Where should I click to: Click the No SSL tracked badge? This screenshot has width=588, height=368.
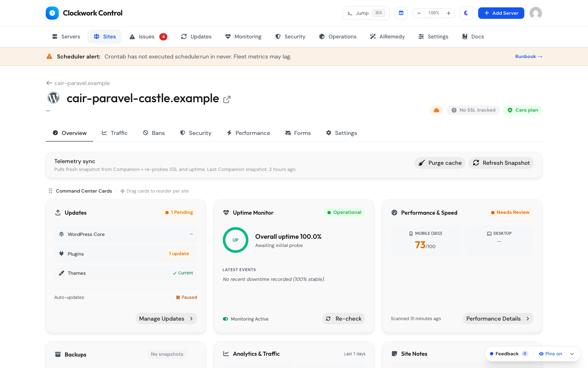[473, 110]
